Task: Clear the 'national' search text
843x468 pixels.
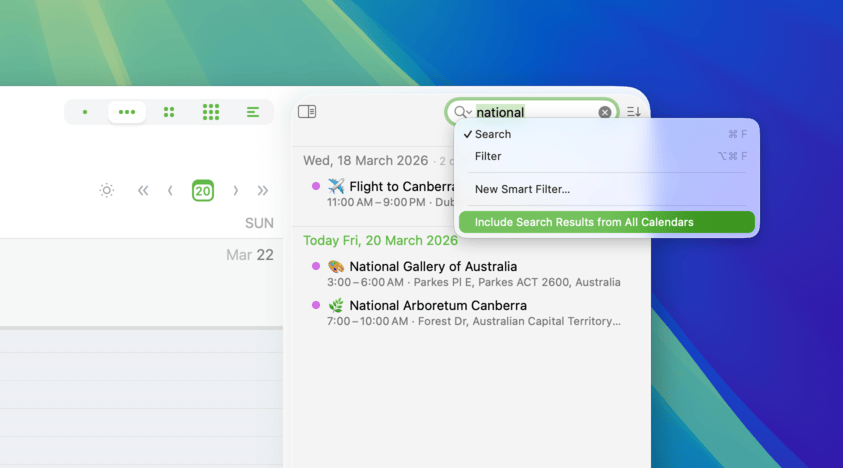Action: [x=605, y=112]
